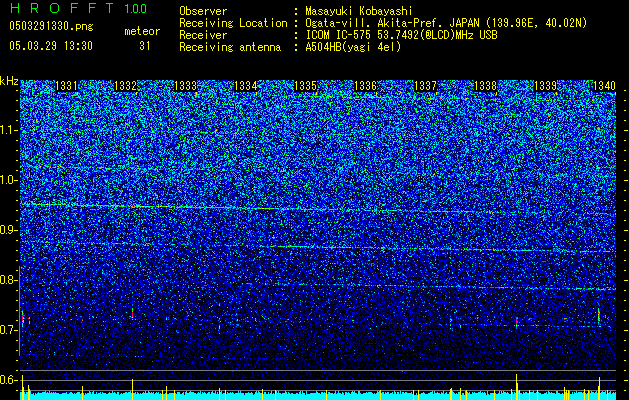Click the Ogata-vill. Akita-Pref. JAPAN location text

click(x=446, y=23)
